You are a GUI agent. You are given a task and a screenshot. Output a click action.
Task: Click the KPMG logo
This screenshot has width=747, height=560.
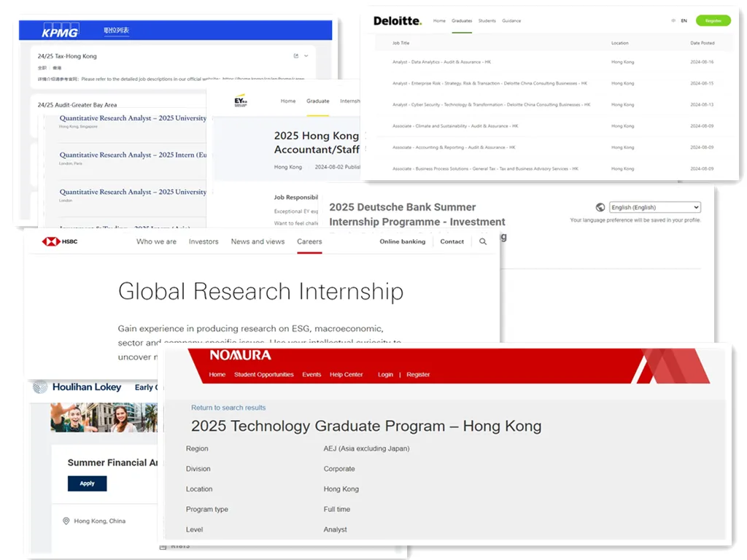(x=60, y=31)
